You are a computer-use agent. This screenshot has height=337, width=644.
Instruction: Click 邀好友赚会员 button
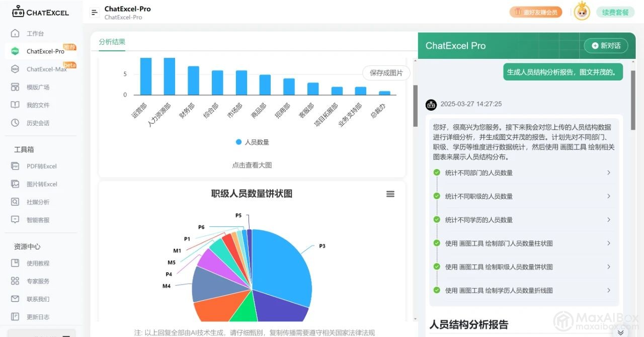pyautogui.click(x=536, y=12)
